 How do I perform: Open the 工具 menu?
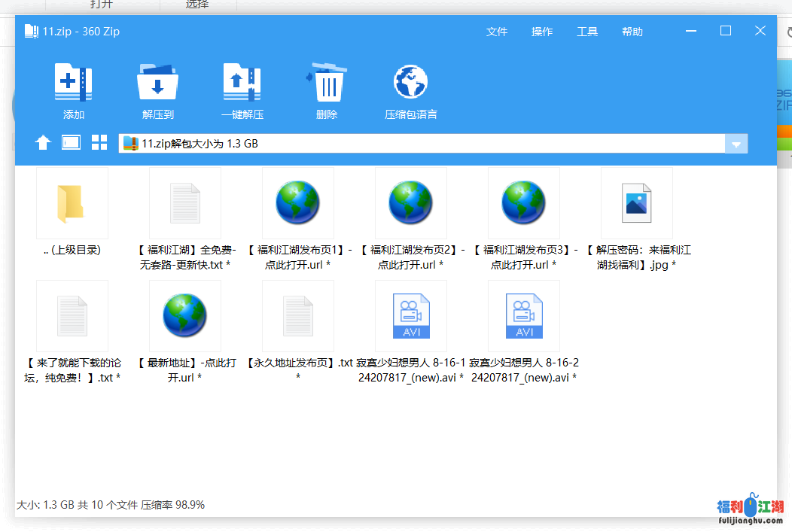[587, 32]
